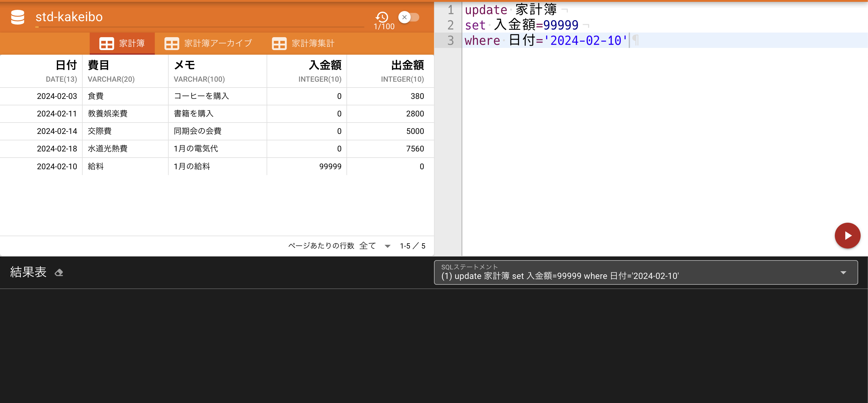Click the paragraph mark in the SQL editor
Viewport: 868px width, 403px height.
[635, 40]
